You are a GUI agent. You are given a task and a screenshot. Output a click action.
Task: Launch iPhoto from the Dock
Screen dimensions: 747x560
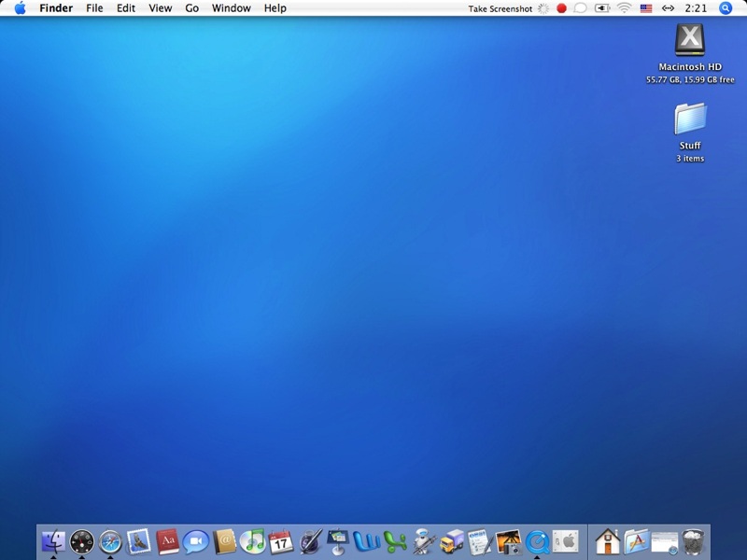[x=509, y=541]
